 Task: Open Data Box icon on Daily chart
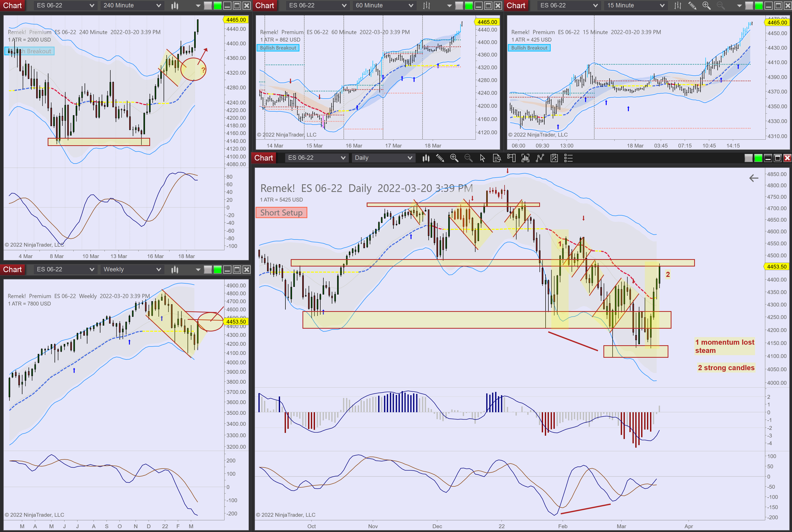pos(497,158)
